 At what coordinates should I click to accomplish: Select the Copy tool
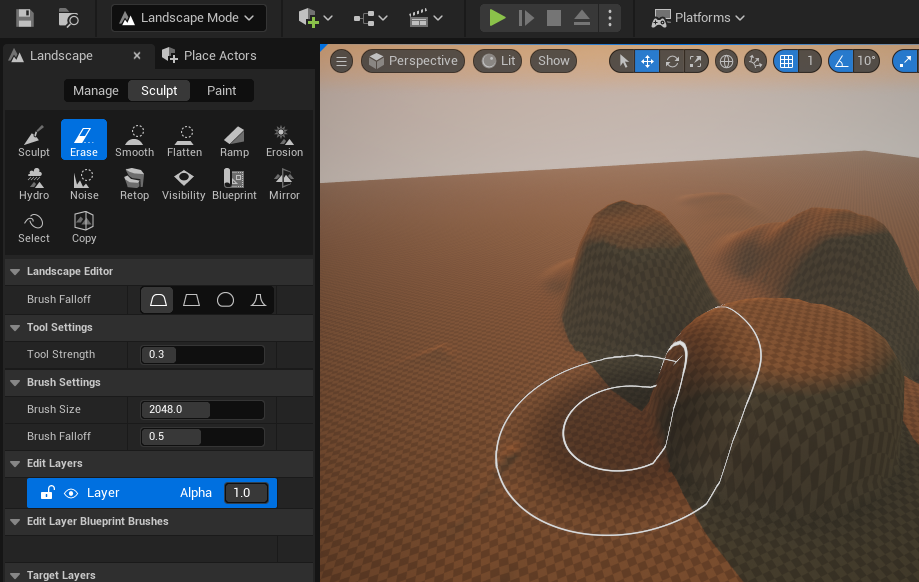click(x=84, y=227)
